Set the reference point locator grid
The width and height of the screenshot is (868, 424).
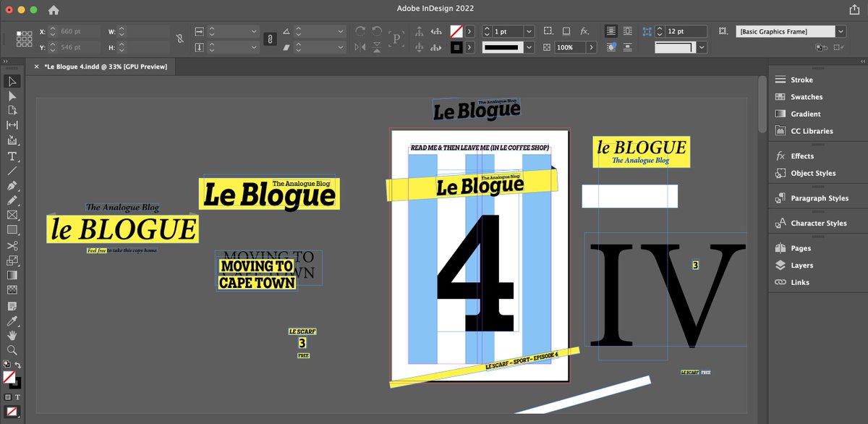(x=24, y=39)
